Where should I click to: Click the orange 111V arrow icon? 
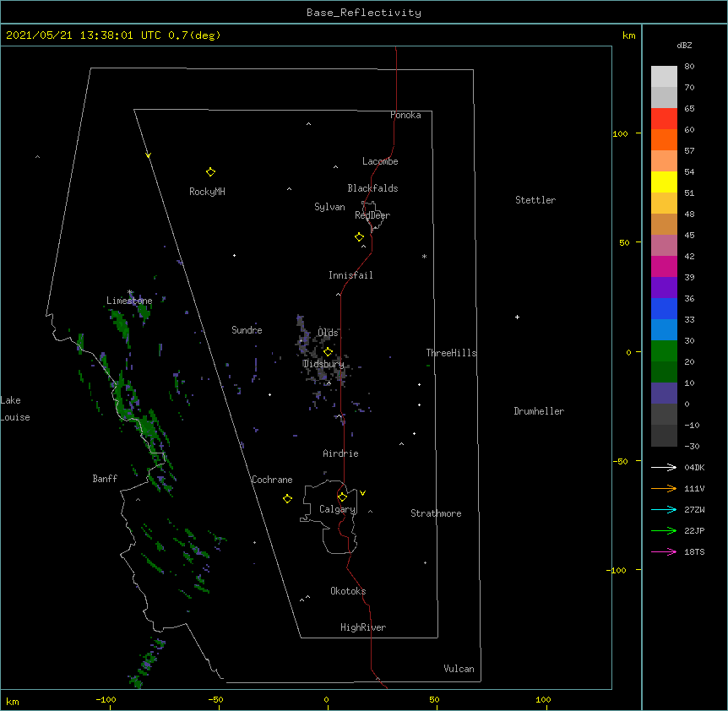664,488
